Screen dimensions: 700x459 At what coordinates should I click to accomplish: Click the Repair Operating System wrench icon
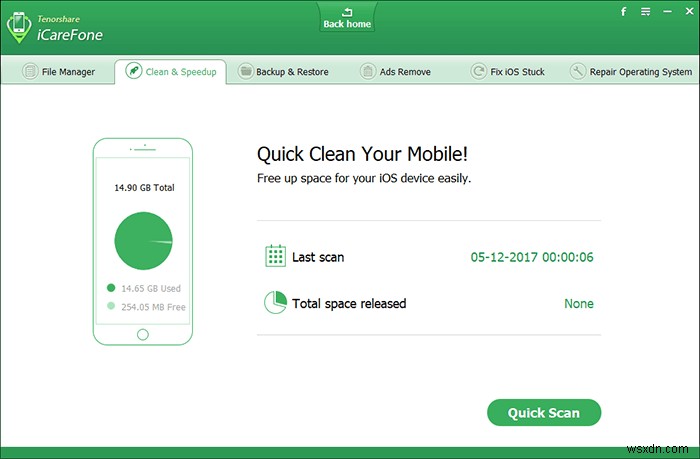click(578, 71)
